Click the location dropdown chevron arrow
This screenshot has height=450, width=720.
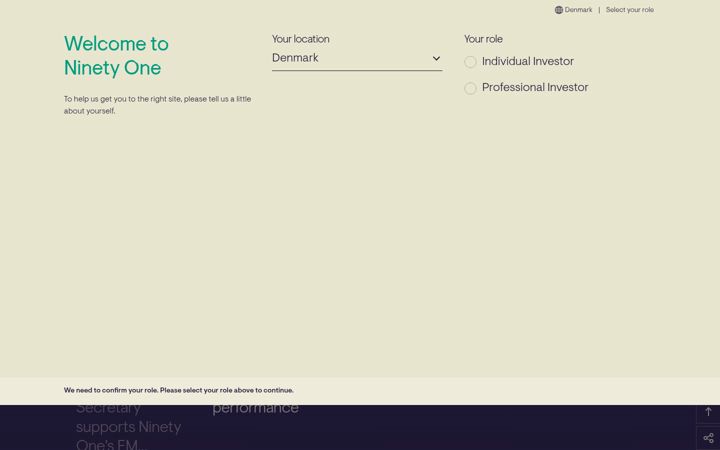(x=436, y=58)
